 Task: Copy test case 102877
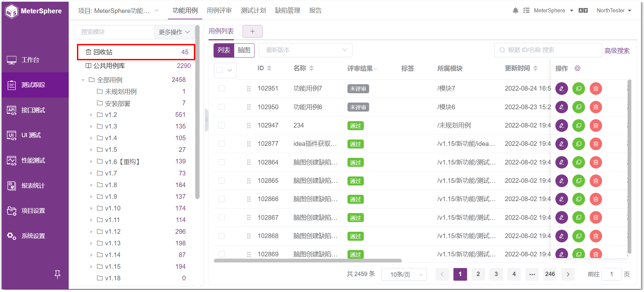pos(579,144)
